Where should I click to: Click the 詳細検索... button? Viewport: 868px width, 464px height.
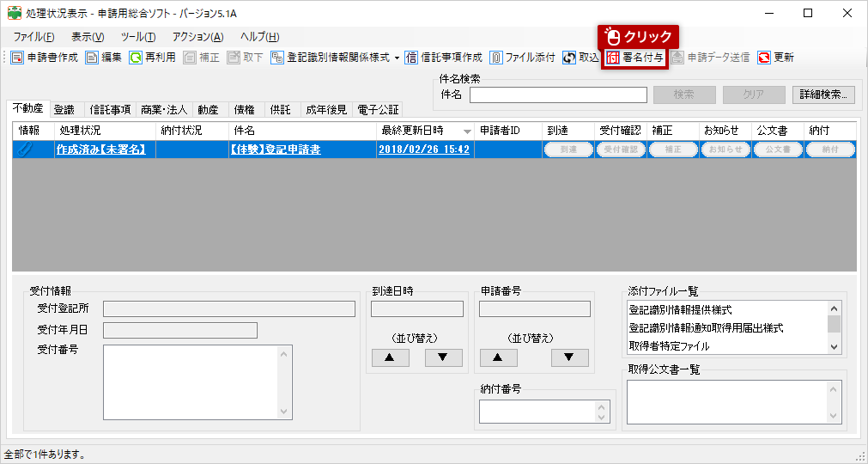point(823,95)
